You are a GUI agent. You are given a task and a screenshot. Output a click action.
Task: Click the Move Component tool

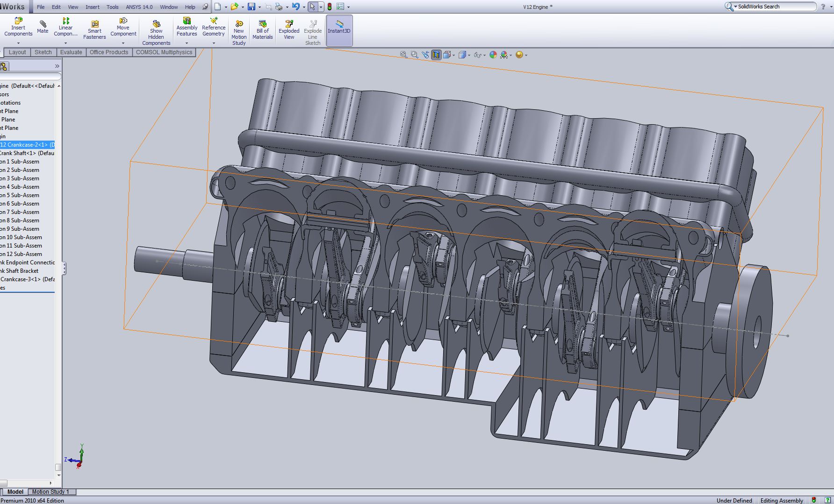123,27
